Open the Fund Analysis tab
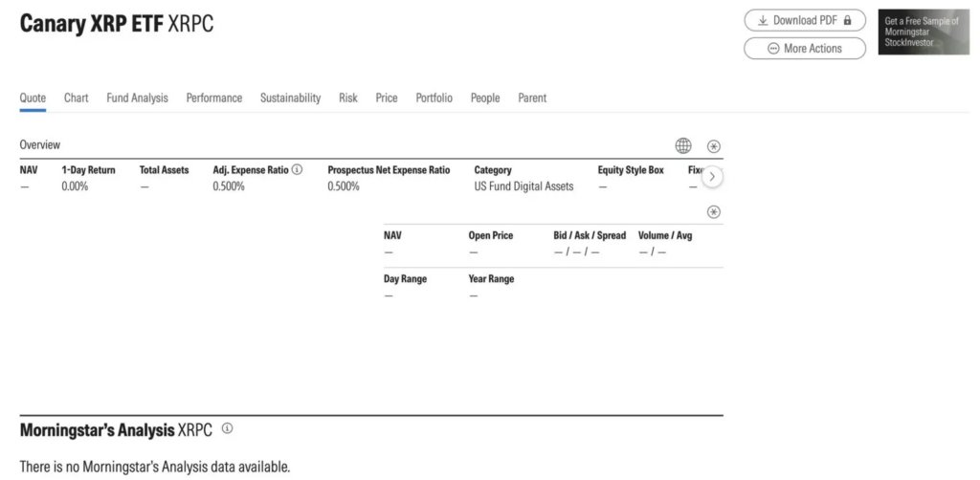The height and width of the screenshot is (480, 980). pyautogui.click(x=137, y=98)
